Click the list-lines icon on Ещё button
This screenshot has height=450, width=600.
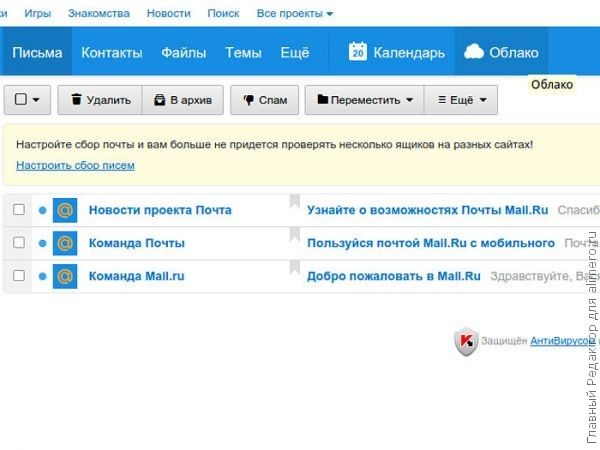442,100
